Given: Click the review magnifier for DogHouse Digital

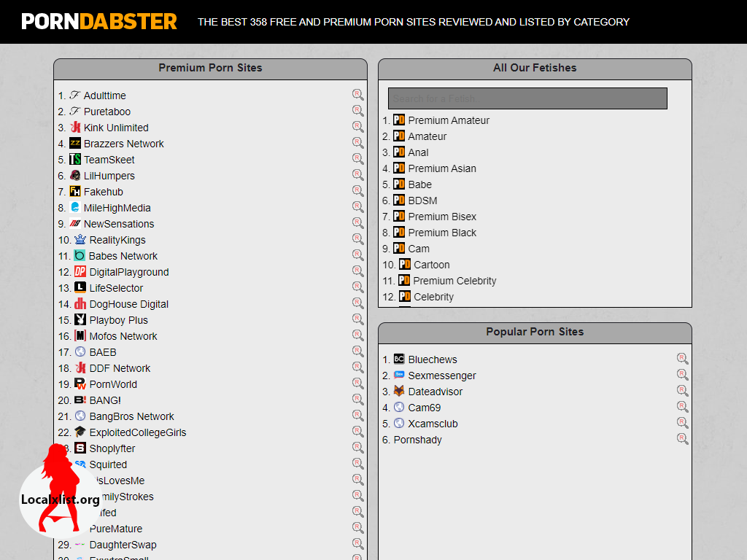Looking at the screenshot, I should pos(357,303).
